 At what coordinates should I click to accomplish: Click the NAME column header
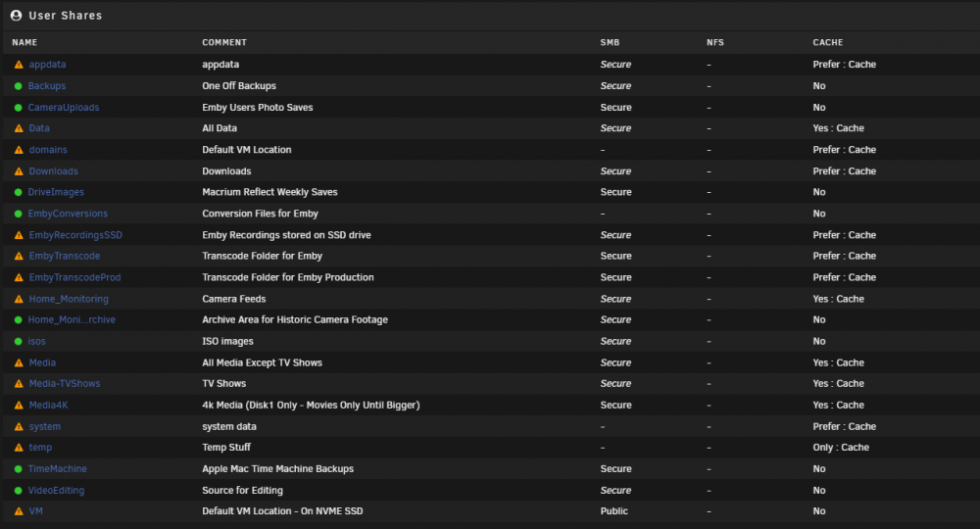(24, 42)
